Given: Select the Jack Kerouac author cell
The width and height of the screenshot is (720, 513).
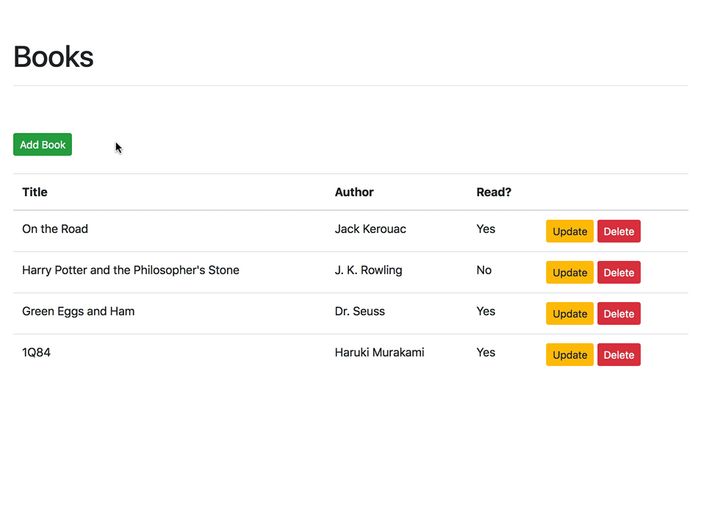Looking at the screenshot, I should pos(370,229).
